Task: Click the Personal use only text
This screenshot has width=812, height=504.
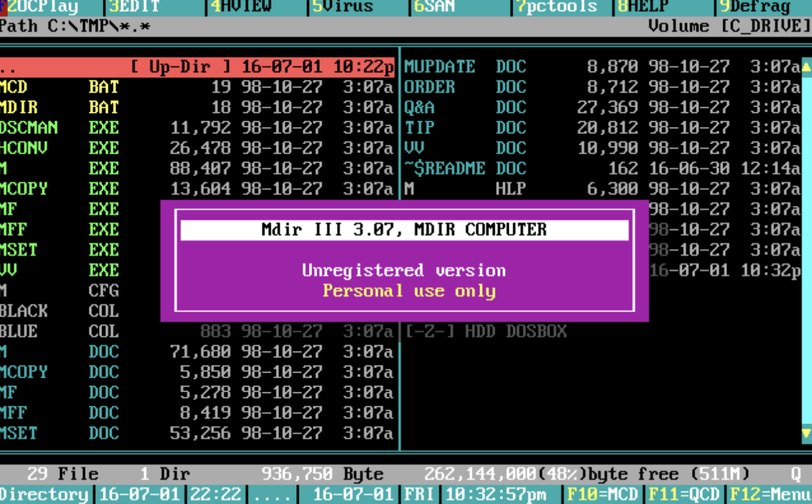Action: (409, 291)
